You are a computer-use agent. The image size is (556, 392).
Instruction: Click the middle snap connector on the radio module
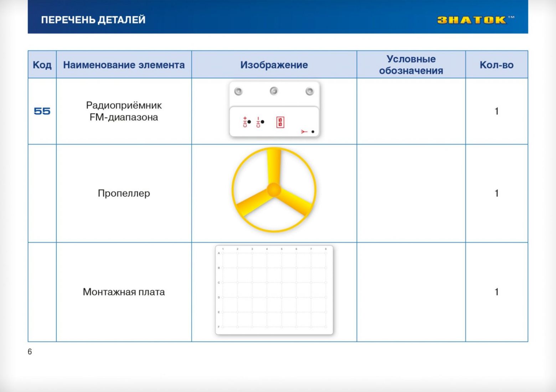(x=274, y=91)
